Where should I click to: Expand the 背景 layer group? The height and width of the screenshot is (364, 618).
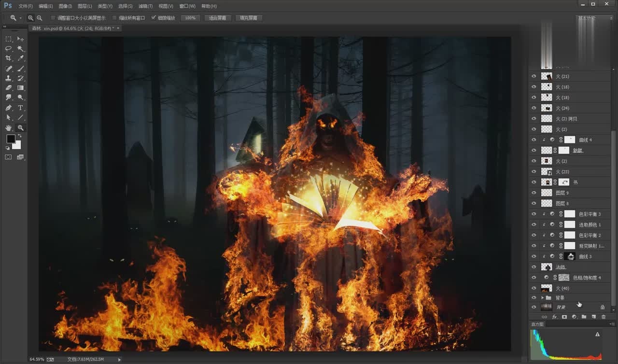542,298
